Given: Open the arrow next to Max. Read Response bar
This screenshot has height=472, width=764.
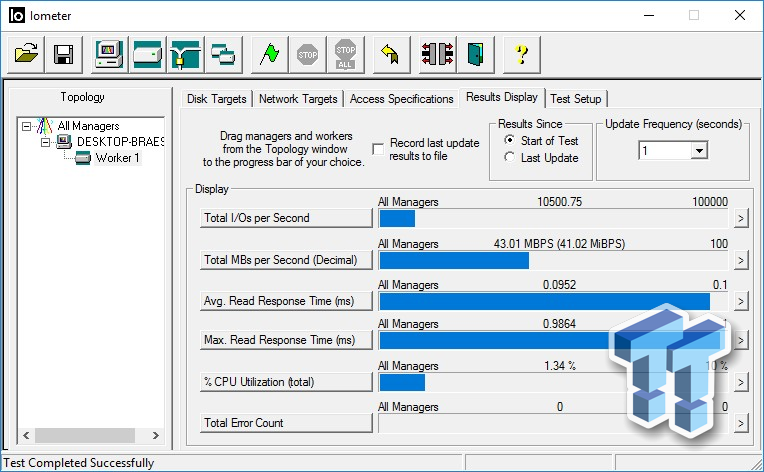Looking at the screenshot, I should (741, 340).
